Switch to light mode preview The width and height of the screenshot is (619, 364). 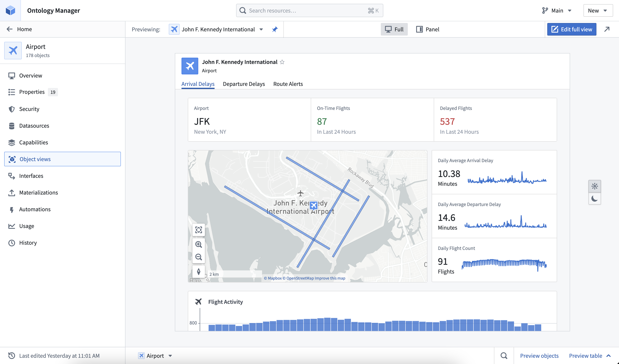click(595, 186)
